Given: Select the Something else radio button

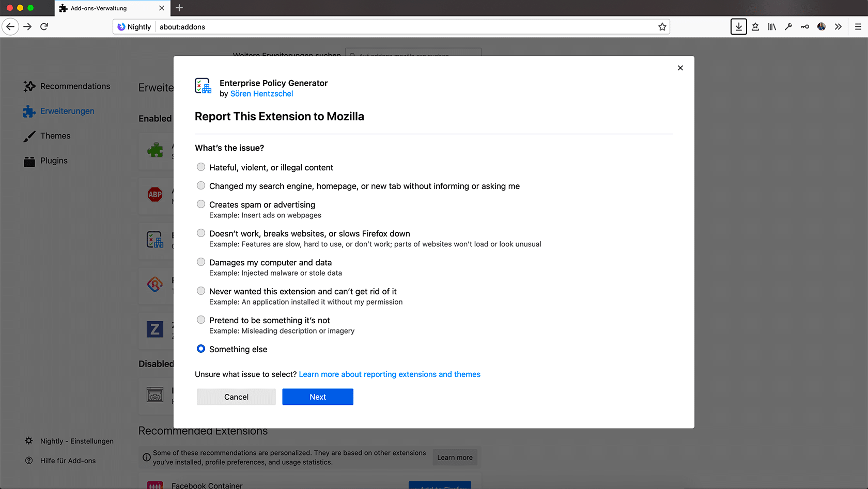Looking at the screenshot, I should point(201,349).
